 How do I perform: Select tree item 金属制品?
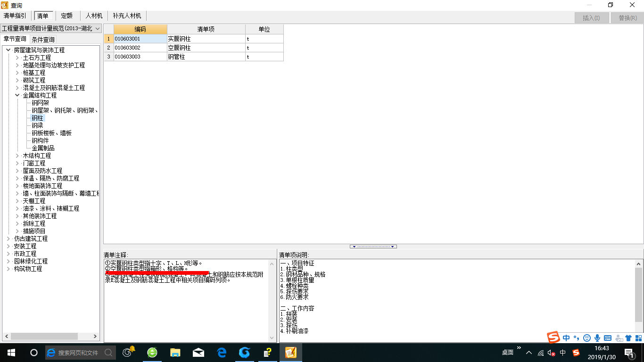43,148
